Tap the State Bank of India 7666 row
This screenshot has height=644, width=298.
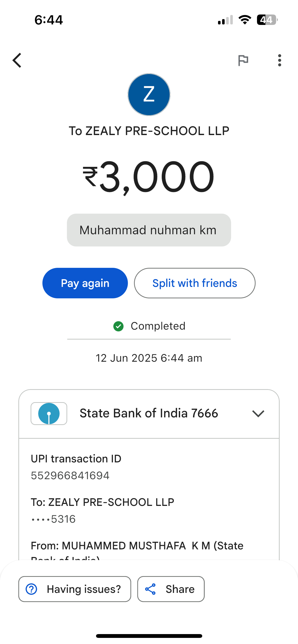point(149,414)
